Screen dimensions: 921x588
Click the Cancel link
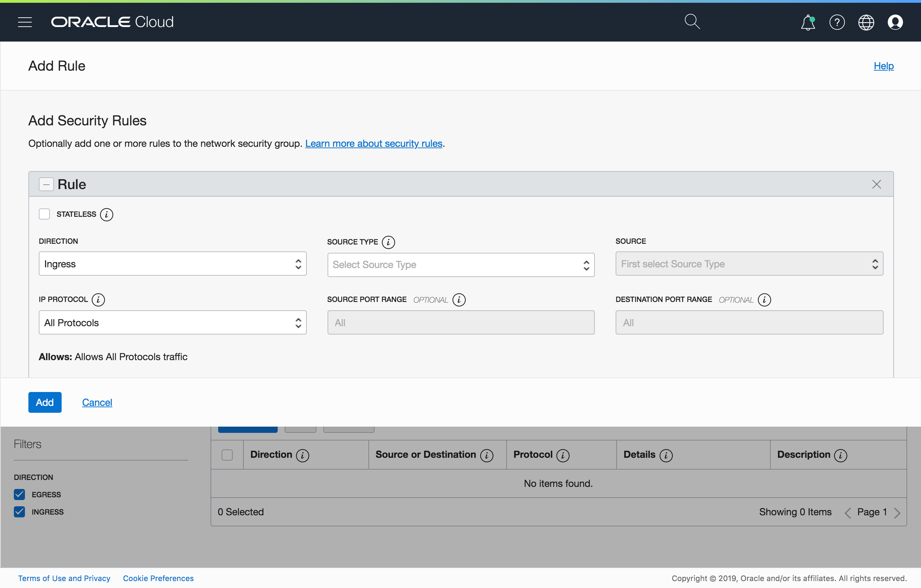click(97, 402)
